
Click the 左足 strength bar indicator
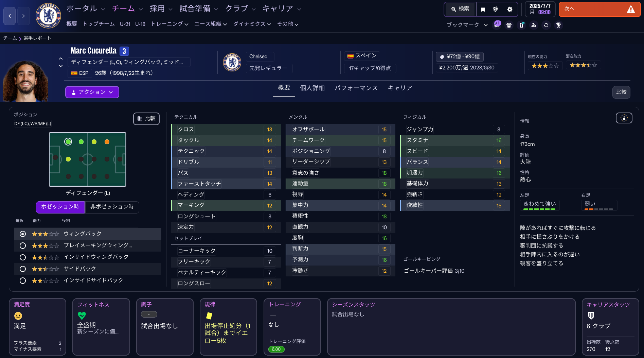click(539, 209)
